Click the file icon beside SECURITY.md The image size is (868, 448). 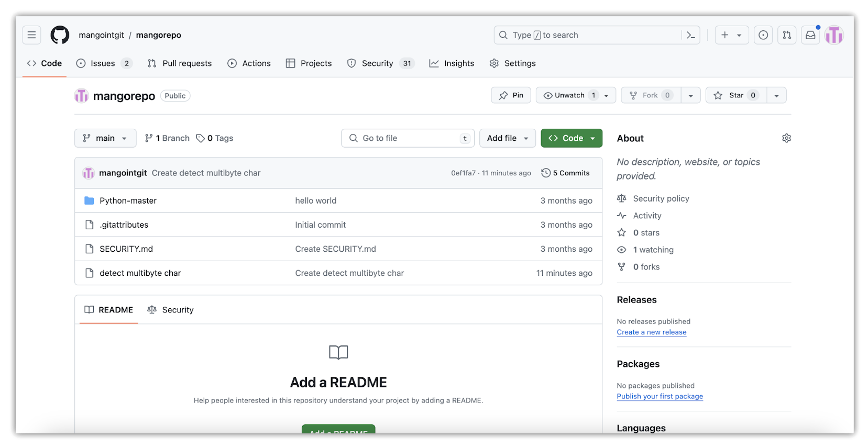pos(89,249)
